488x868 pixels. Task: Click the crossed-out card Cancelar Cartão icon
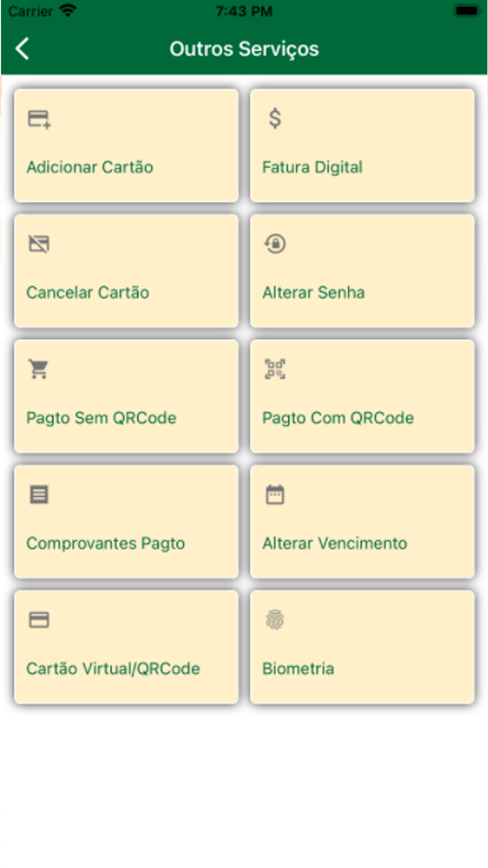click(38, 244)
